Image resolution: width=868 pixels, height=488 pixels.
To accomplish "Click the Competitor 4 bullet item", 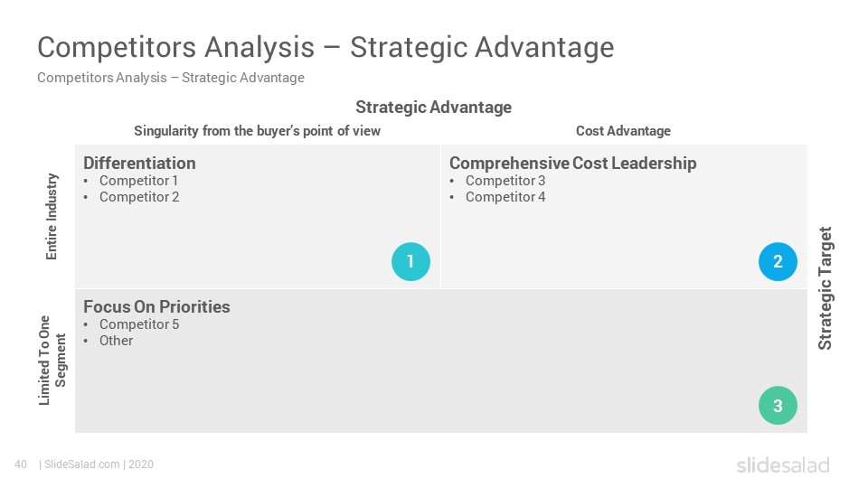I will (x=505, y=197).
